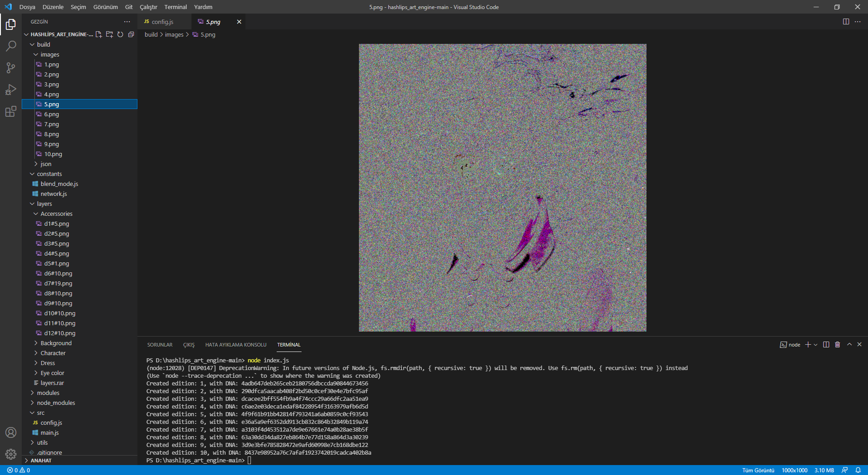Collapse the Accessories folder
Viewport: 868px width, 475px height.
(x=80, y=214)
